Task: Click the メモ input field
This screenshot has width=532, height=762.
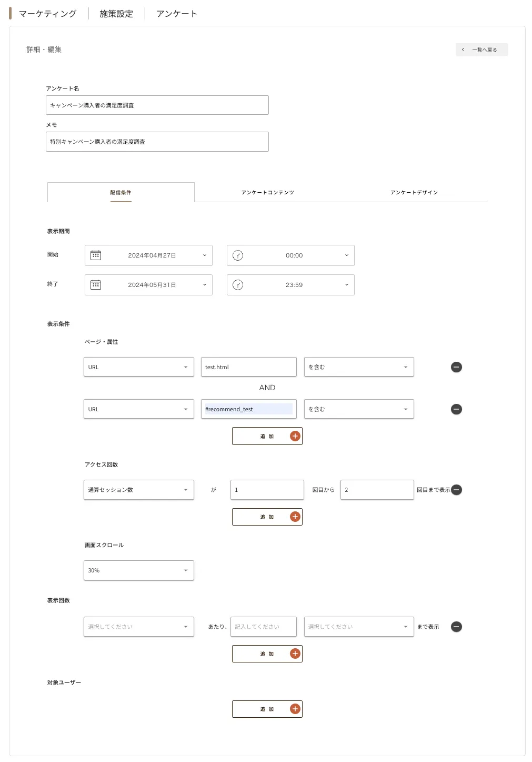Action: (x=157, y=142)
